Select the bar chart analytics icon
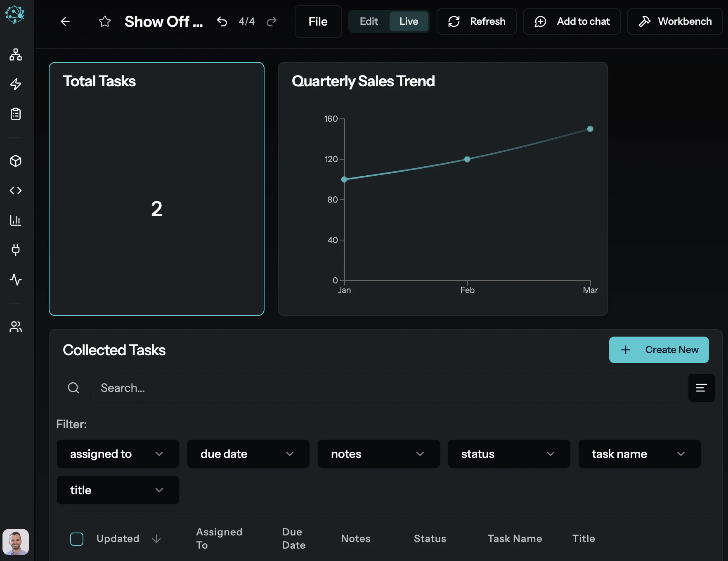The width and height of the screenshot is (728, 561). (15, 220)
